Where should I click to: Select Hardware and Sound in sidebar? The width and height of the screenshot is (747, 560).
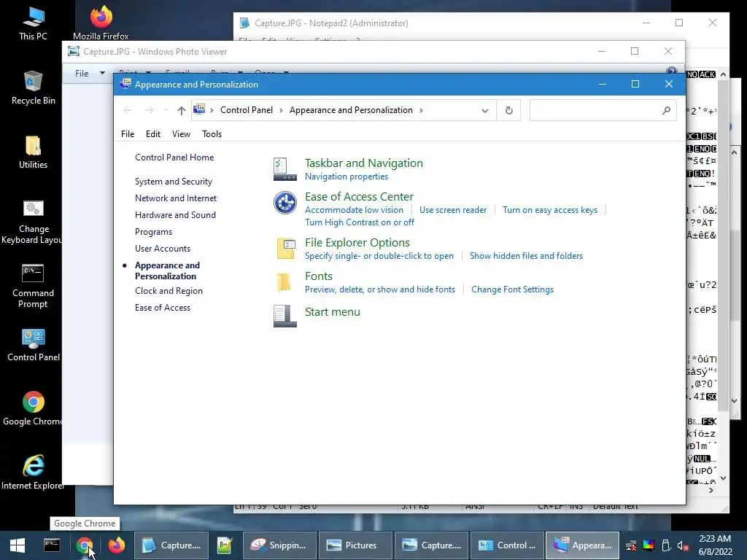175,215
